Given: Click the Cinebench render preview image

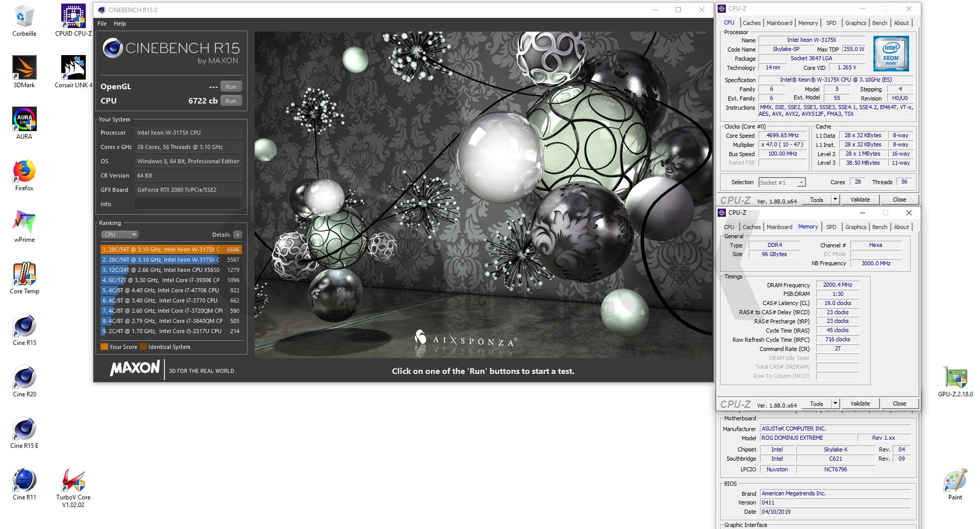Looking at the screenshot, I should pos(483,194).
